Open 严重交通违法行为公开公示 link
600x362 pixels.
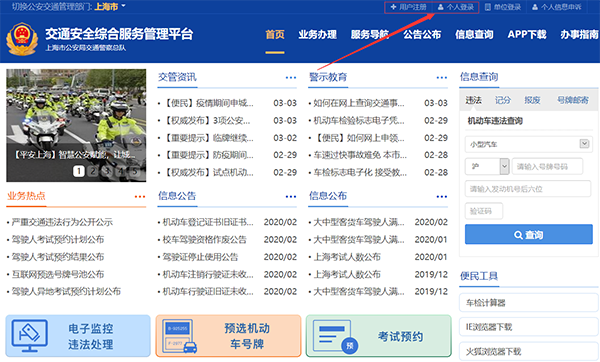tap(62, 222)
